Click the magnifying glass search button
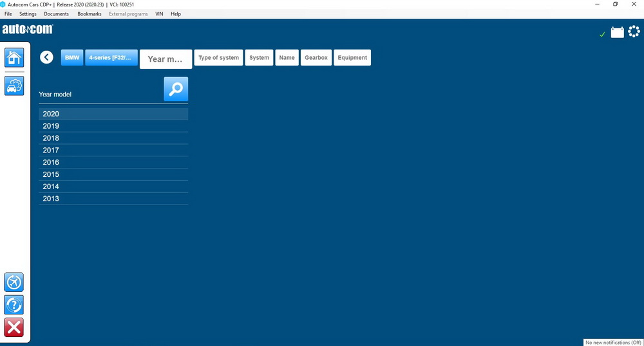The image size is (644, 346). (176, 89)
